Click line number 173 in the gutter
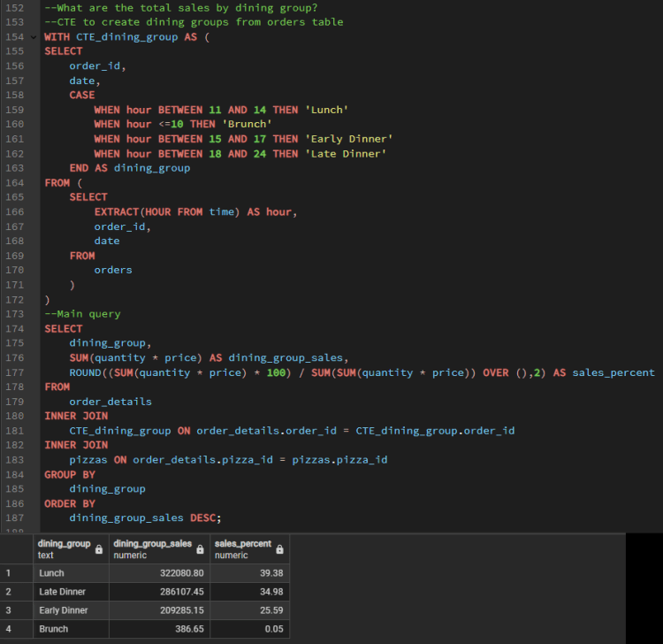663x644 pixels. click(x=15, y=313)
